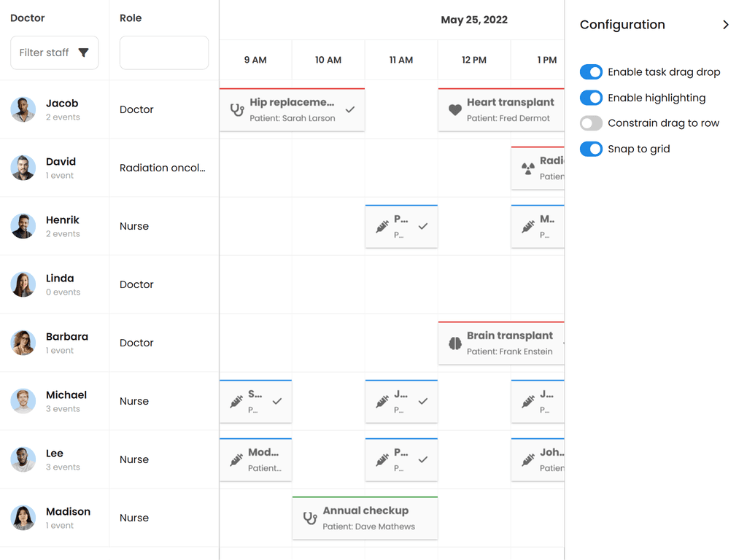
Task: Click the heart icon on Heart transplant event
Action: [454, 110]
